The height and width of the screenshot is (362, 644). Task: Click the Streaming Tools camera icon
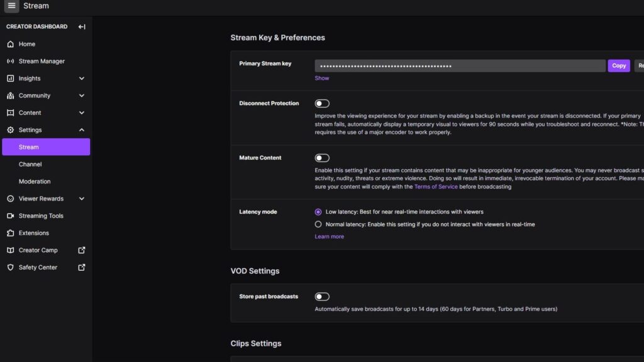[x=10, y=216]
